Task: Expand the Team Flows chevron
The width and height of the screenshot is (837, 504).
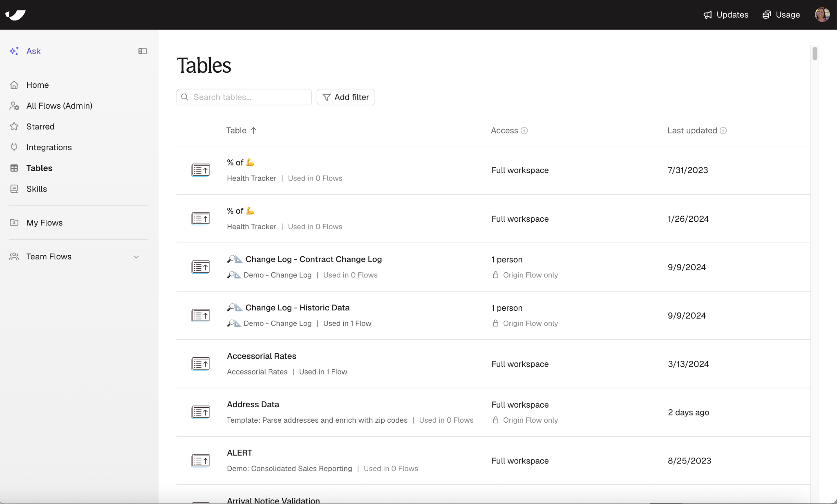Action: (137, 257)
